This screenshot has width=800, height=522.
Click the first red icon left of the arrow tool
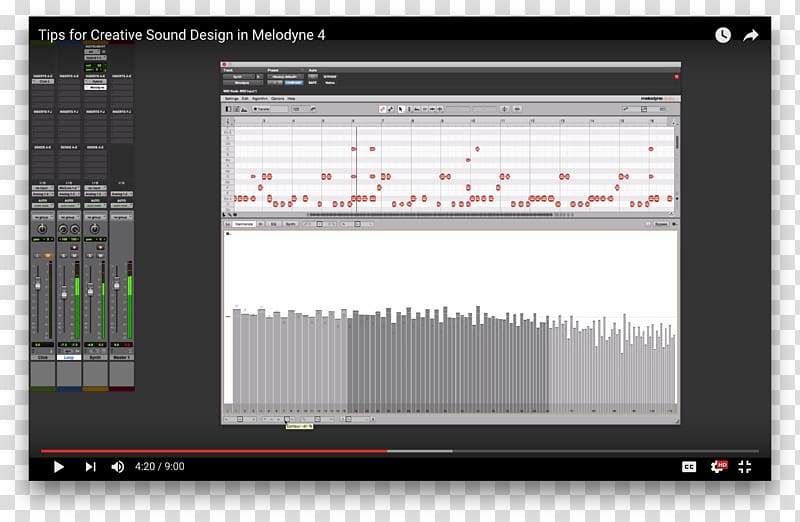coord(382,109)
